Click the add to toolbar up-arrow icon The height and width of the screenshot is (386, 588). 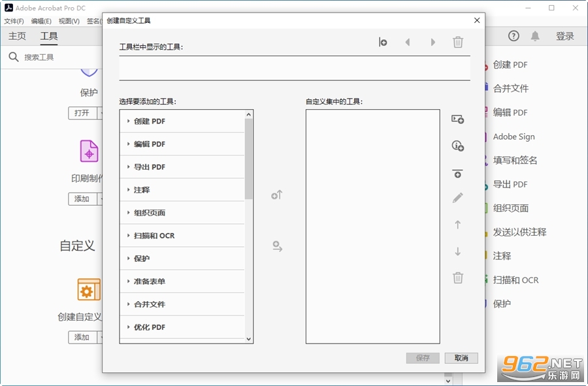[x=277, y=195]
